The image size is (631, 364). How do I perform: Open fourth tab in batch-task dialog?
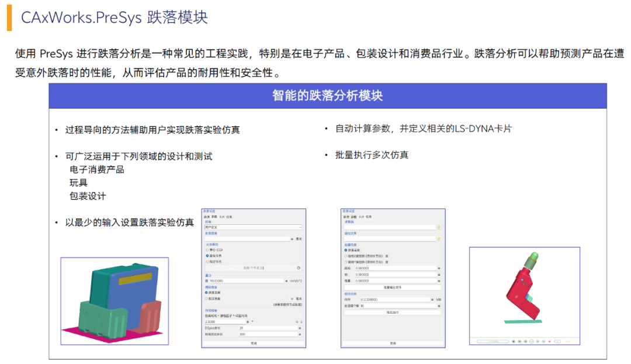point(369,217)
